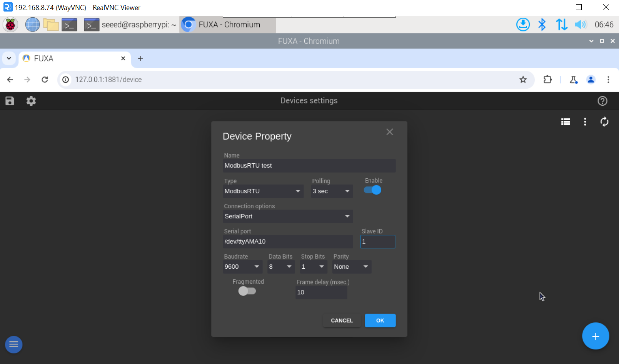Open the Parity None dropdown
The width and height of the screenshot is (619, 364).
[x=352, y=267]
